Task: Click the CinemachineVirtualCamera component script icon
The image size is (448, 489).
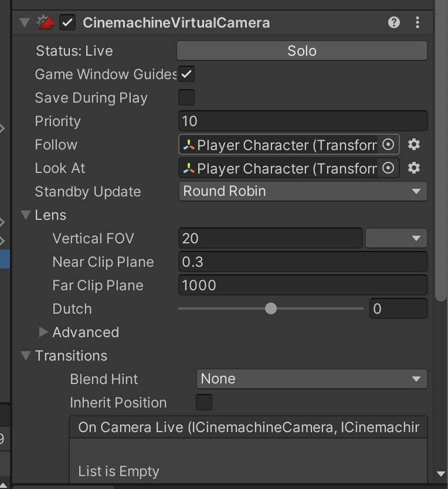Action: (45, 22)
